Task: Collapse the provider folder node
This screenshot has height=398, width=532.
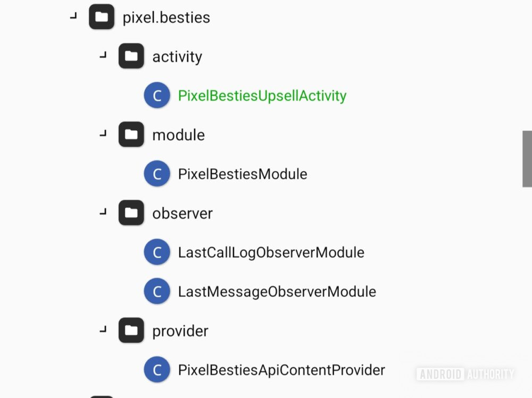Action: (103, 330)
